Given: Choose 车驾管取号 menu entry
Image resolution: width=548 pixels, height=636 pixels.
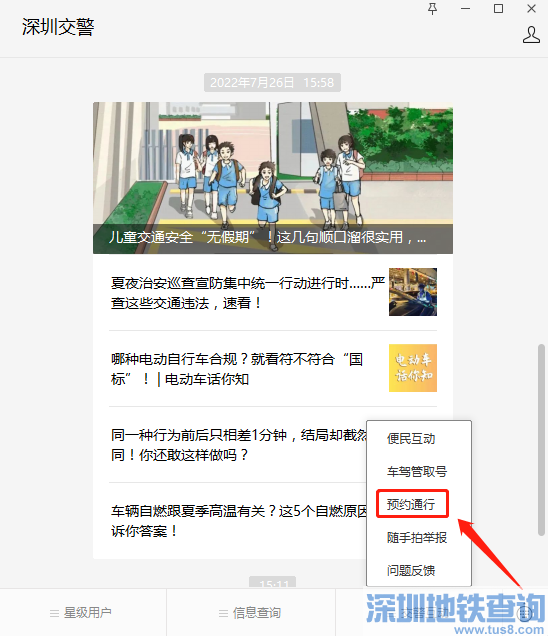Looking at the screenshot, I should [417, 471].
